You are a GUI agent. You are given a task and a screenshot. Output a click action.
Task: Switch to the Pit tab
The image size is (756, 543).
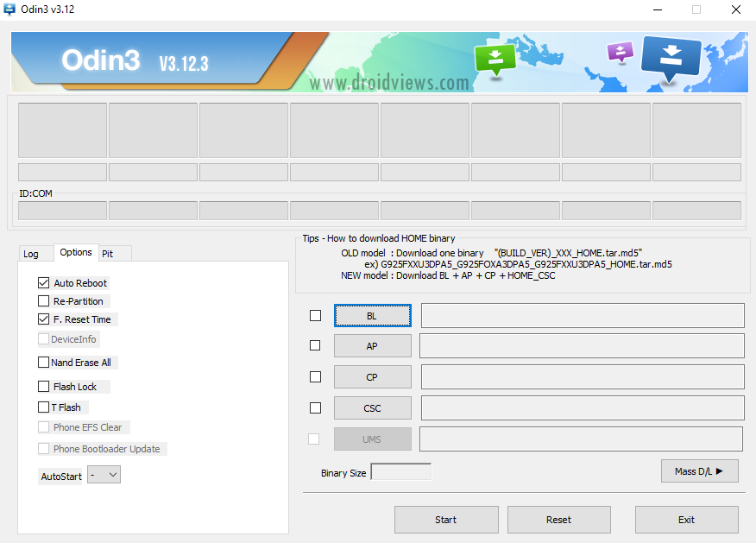[108, 254]
